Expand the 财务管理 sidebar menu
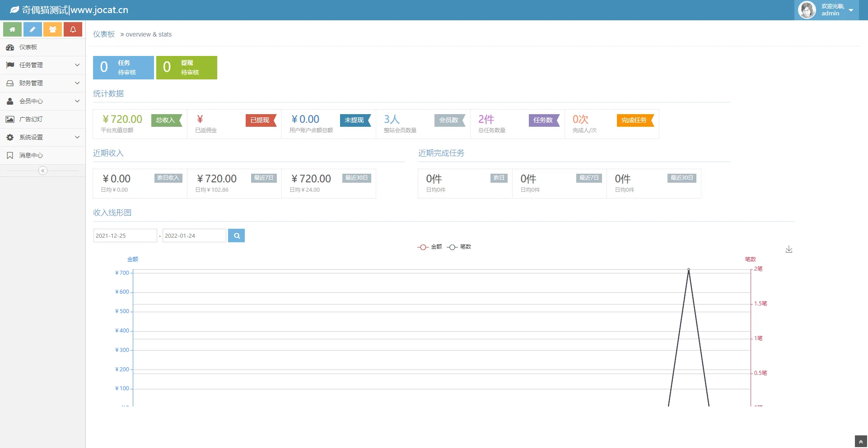 coord(42,83)
